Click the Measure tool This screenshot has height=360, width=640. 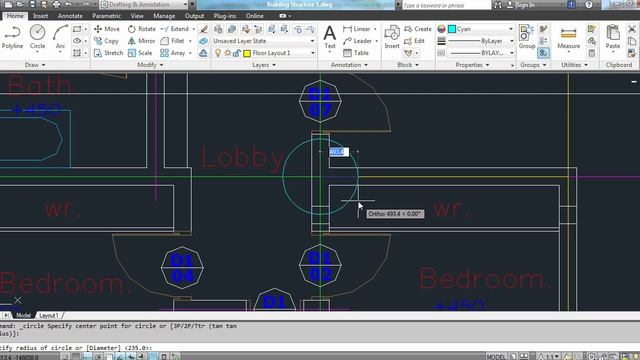tap(569, 37)
